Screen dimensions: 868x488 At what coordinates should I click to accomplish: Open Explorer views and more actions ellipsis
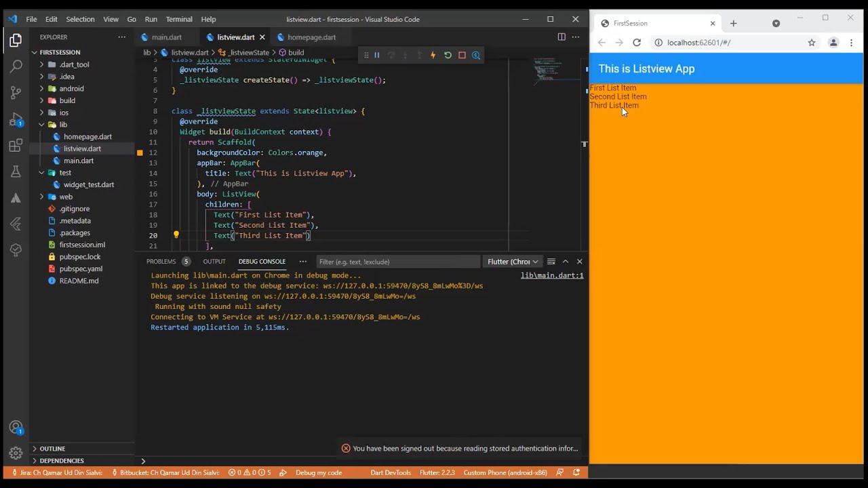click(122, 37)
